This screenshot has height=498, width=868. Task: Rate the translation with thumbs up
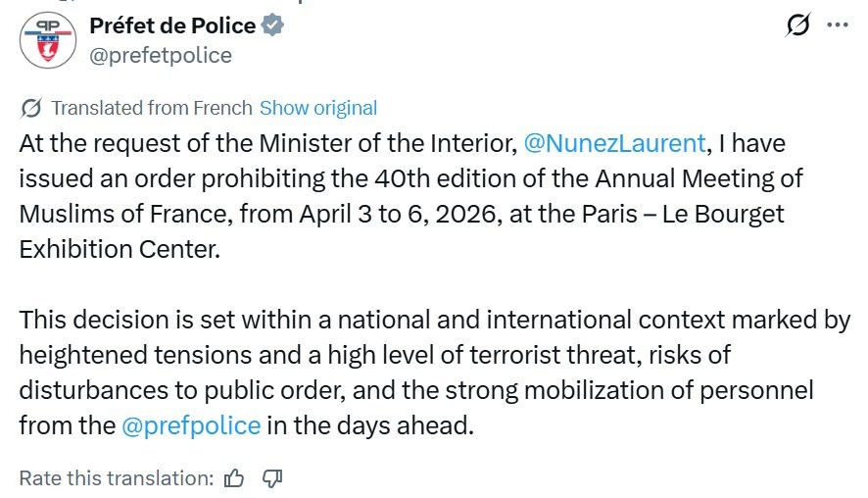tap(234, 478)
